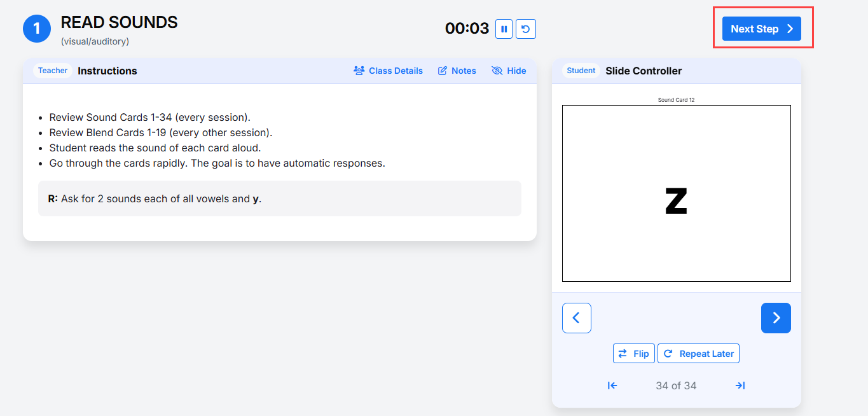Click the 'Go through the cards rapidly' line

tap(217, 163)
